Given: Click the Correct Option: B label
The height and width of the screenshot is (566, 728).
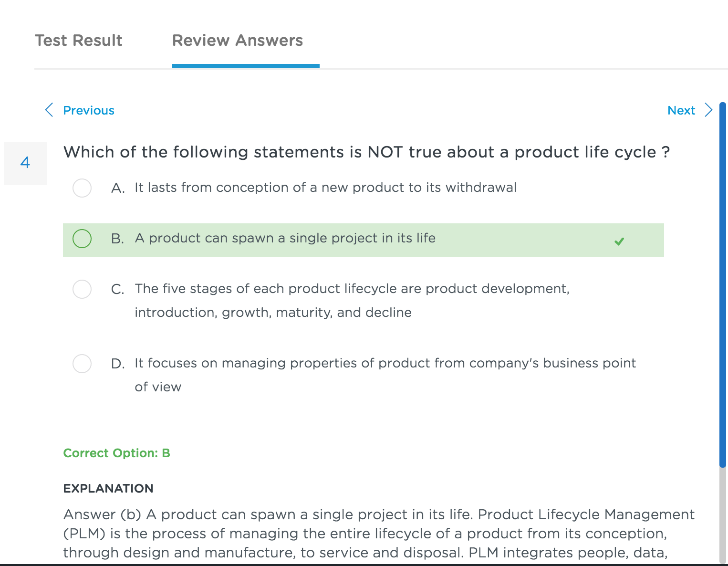Looking at the screenshot, I should click(117, 453).
